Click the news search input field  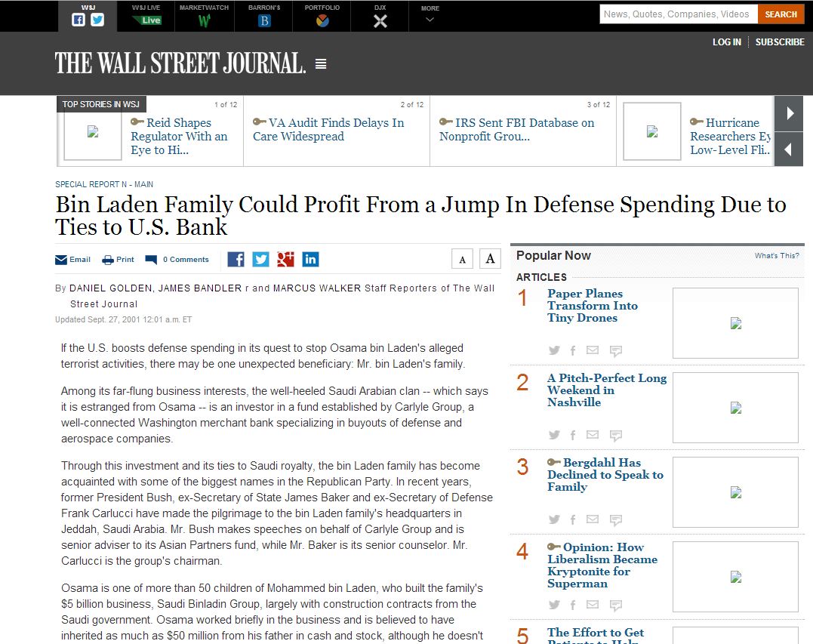click(679, 14)
